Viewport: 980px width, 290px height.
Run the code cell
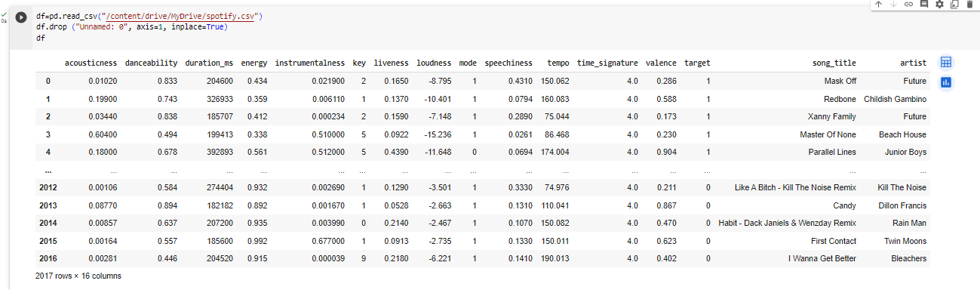click(x=21, y=17)
